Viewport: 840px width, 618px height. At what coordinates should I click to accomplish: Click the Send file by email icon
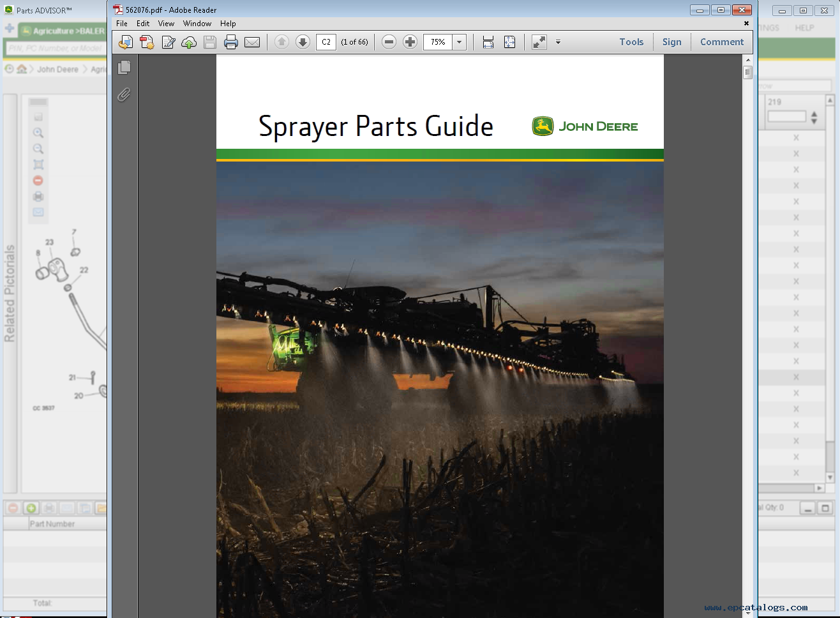point(252,42)
